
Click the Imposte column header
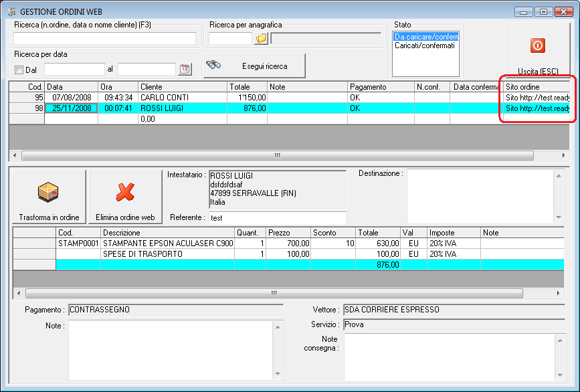(x=454, y=233)
